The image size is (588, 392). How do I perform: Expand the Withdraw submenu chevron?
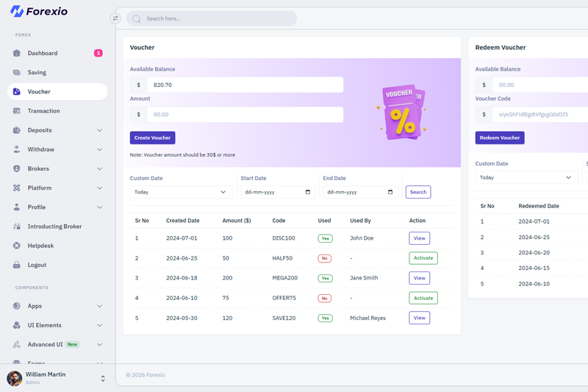99,149
